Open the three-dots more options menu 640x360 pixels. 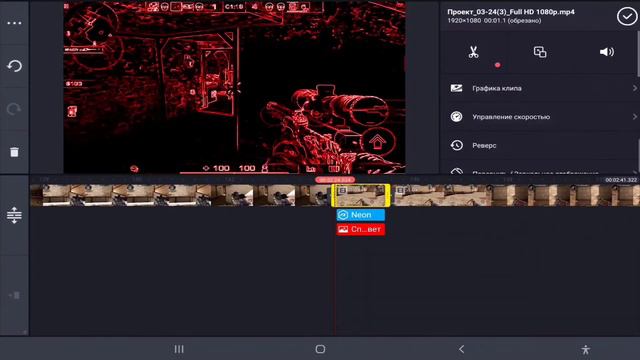pyautogui.click(x=14, y=23)
